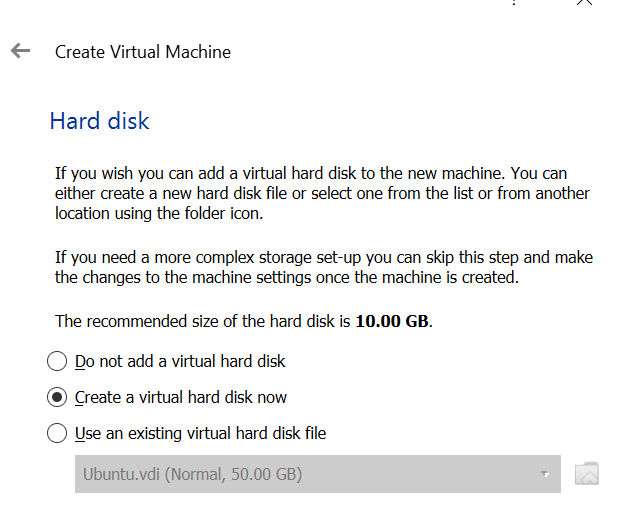Click the paragraph about adding a virtual hard disk

pyautogui.click(x=322, y=193)
